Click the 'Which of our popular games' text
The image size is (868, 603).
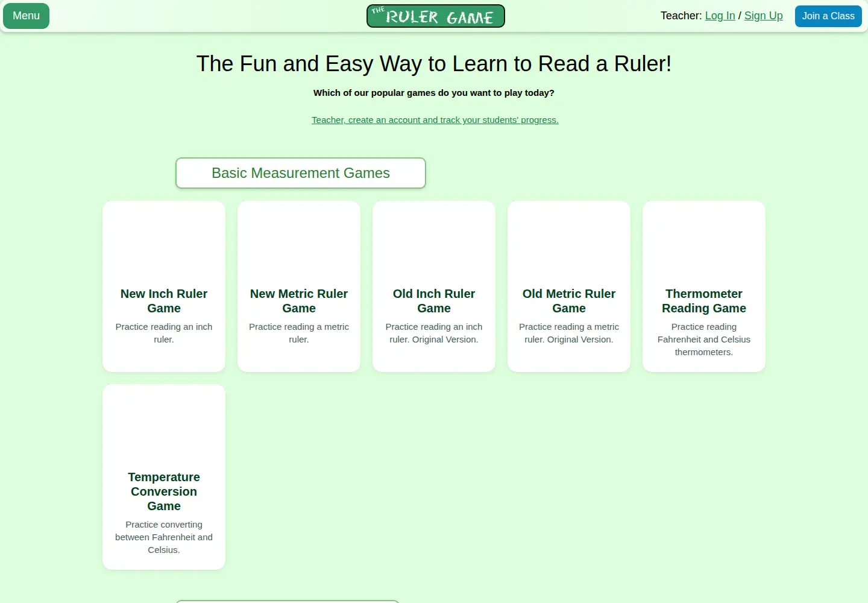[434, 93]
